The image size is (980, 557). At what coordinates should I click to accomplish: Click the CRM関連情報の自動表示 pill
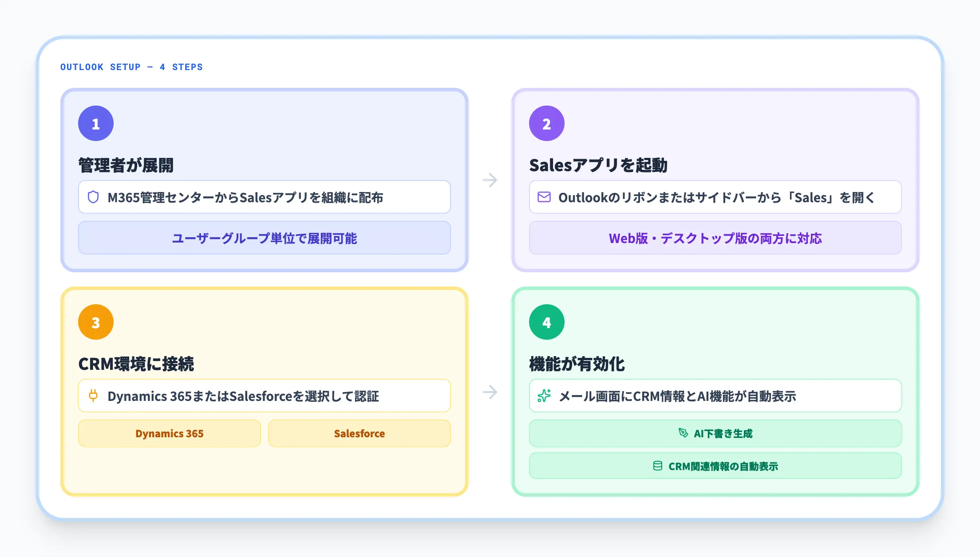click(x=714, y=466)
